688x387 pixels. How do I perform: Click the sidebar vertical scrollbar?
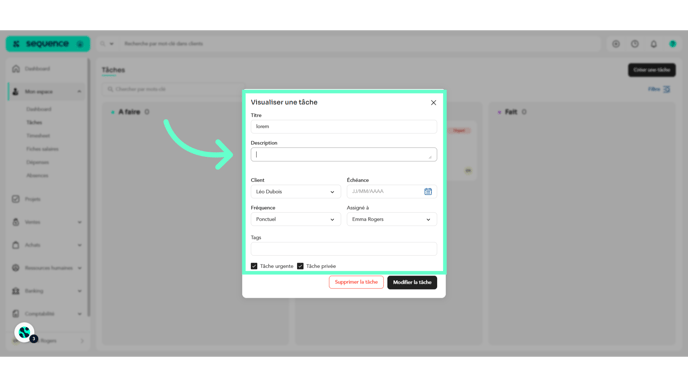point(89,187)
